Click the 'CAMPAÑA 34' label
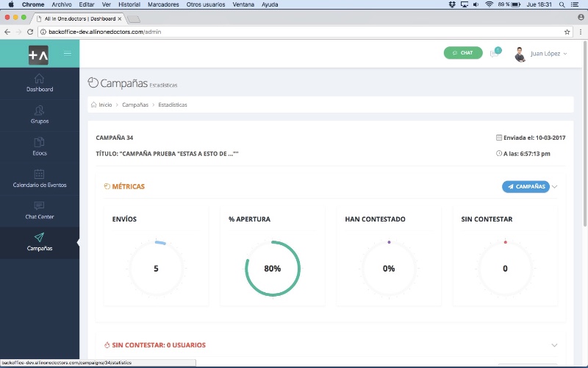 115,138
